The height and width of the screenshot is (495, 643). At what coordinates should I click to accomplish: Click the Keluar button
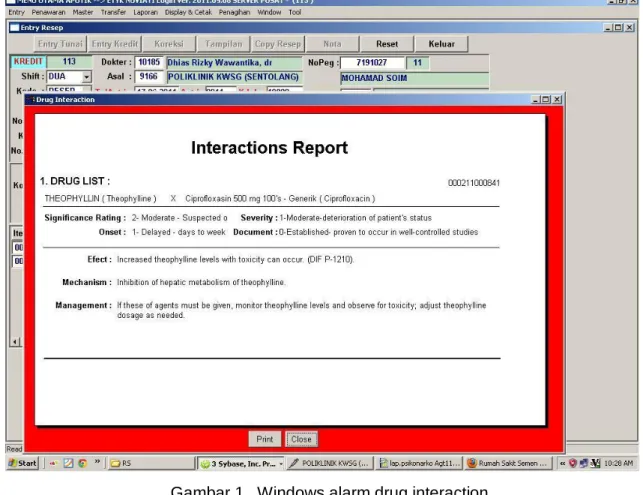[441, 44]
